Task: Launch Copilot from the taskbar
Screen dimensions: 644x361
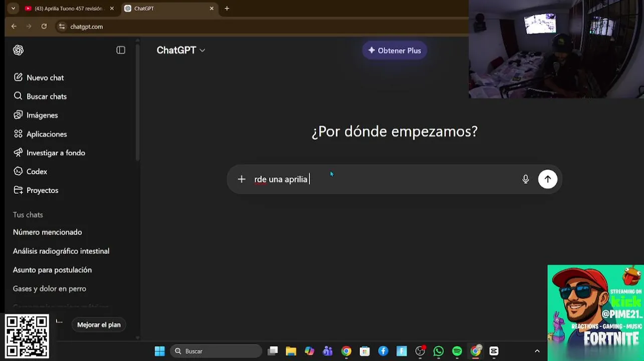Action: 309,351
